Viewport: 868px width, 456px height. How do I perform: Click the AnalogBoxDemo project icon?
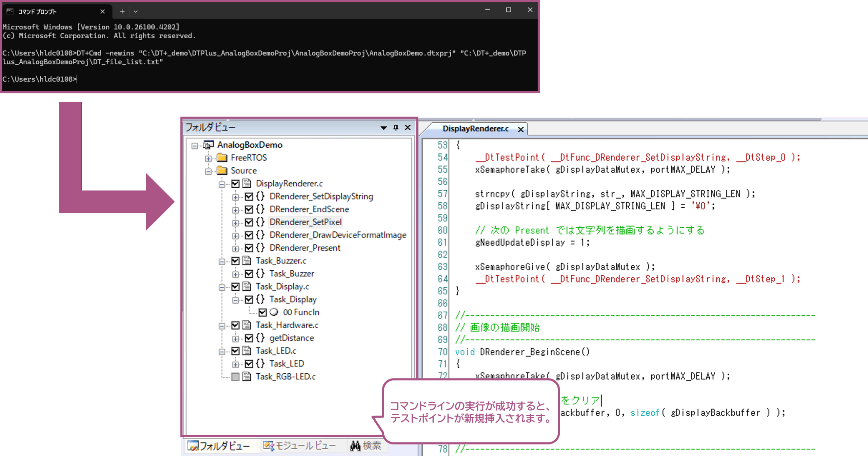click(208, 145)
